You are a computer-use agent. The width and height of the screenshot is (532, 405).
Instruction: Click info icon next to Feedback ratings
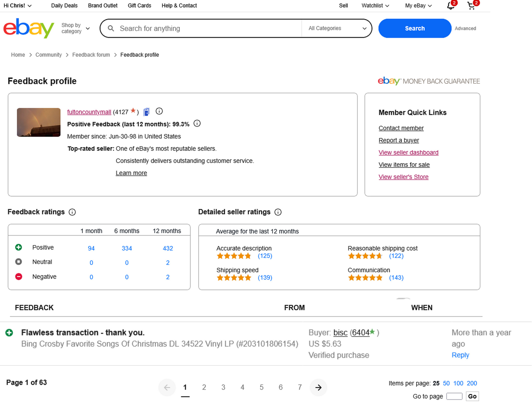point(72,212)
